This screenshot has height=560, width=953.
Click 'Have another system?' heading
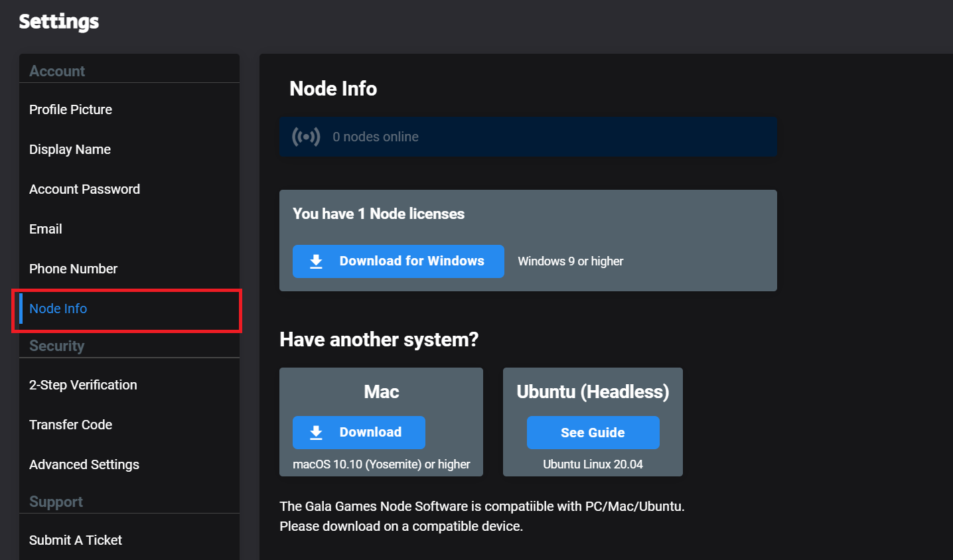click(379, 340)
